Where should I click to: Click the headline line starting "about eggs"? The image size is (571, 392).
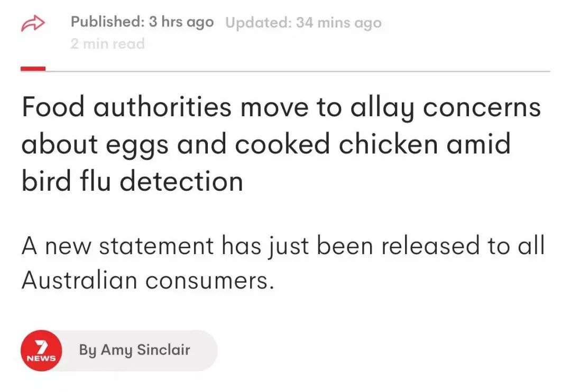[265, 144]
